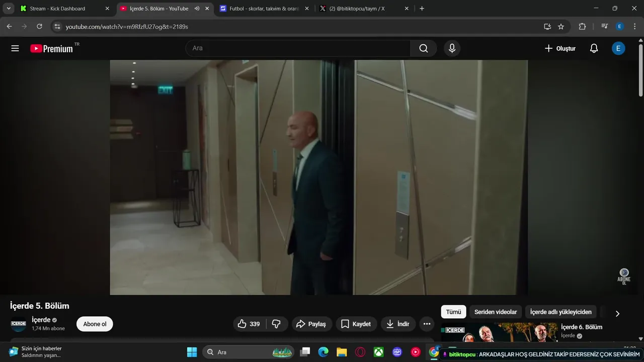The image size is (644, 362).
Task: Share video with Paylaş button
Action: tap(311, 324)
